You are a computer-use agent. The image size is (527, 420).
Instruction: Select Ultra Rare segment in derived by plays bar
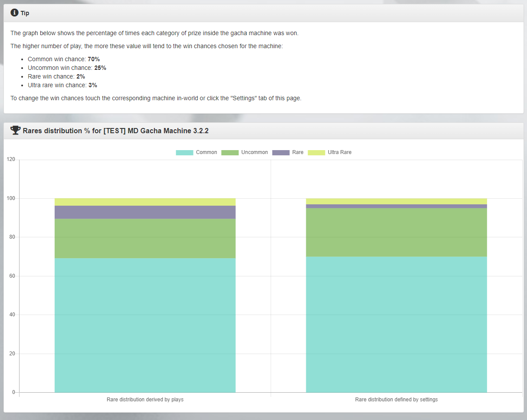click(x=145, y=202)
